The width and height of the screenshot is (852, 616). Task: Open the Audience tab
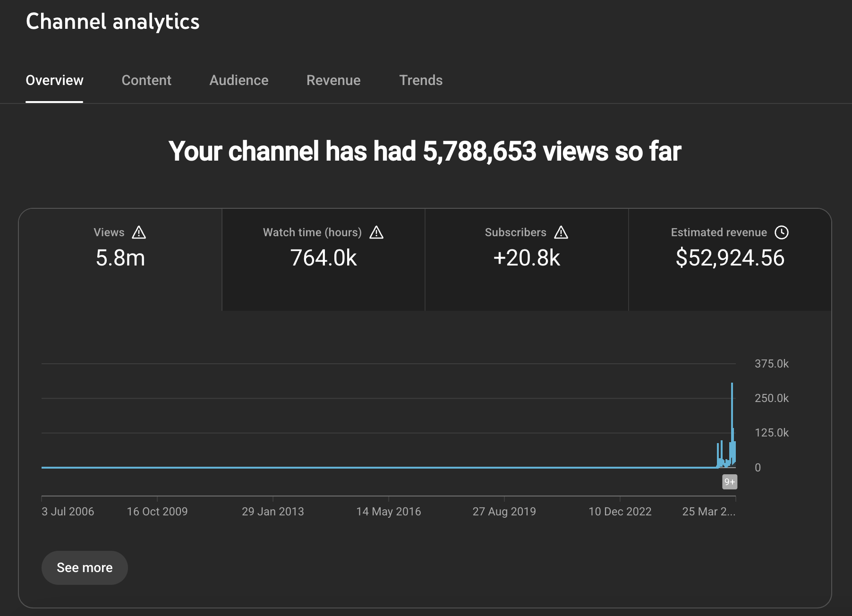point(239,80)
